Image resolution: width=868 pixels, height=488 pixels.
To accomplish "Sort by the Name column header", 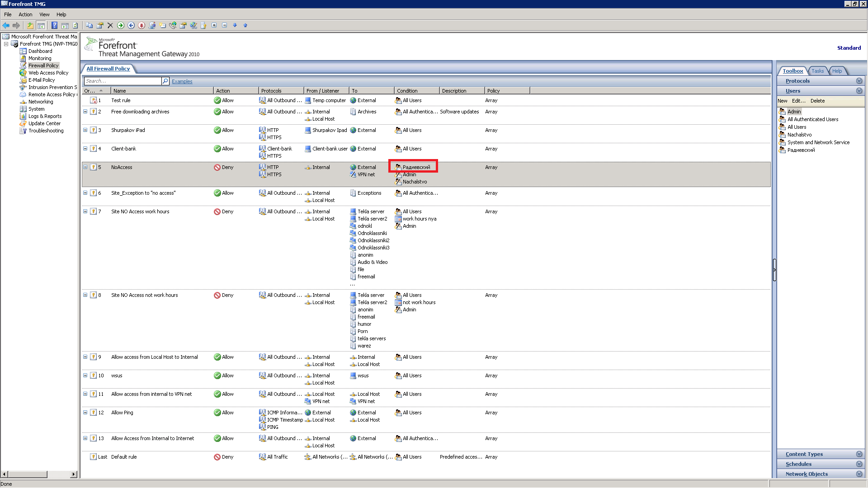I will pos(162,91).
